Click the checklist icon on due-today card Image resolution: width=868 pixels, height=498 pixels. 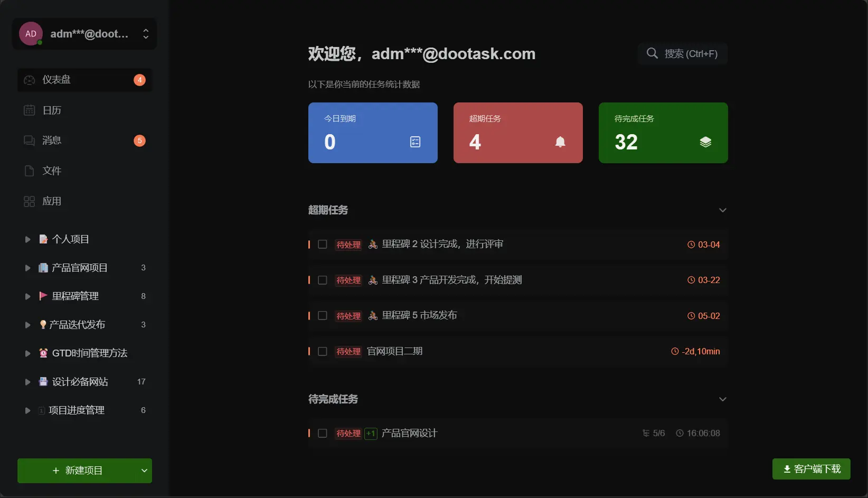pyautogui.click(x=415, y=142)
